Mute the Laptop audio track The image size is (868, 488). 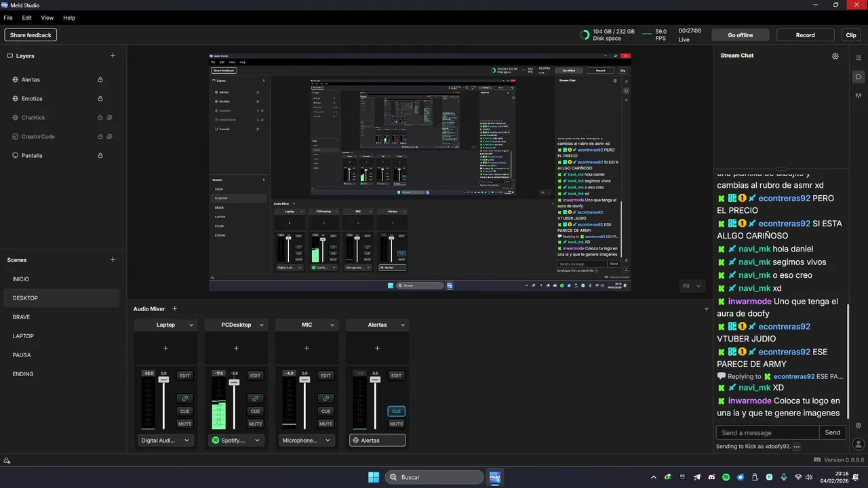184,424
